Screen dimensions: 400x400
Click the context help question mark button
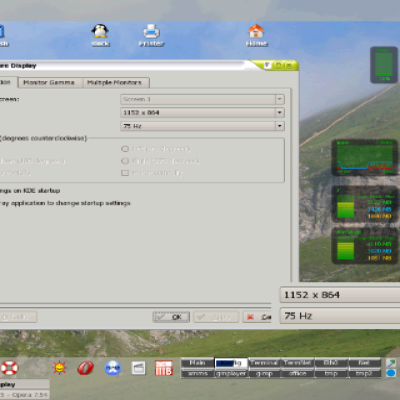[x=267, y=65]
